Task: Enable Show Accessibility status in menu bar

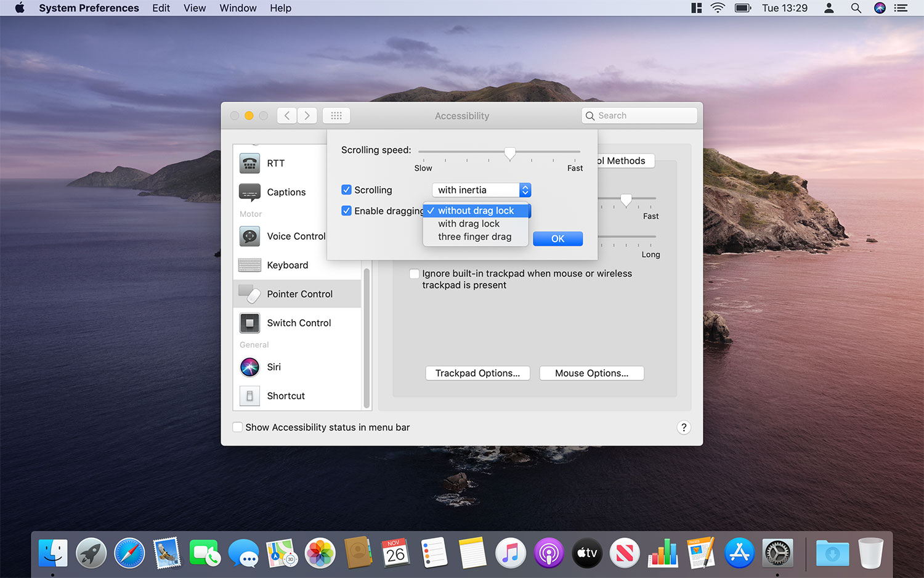Action: pos(238,427)
